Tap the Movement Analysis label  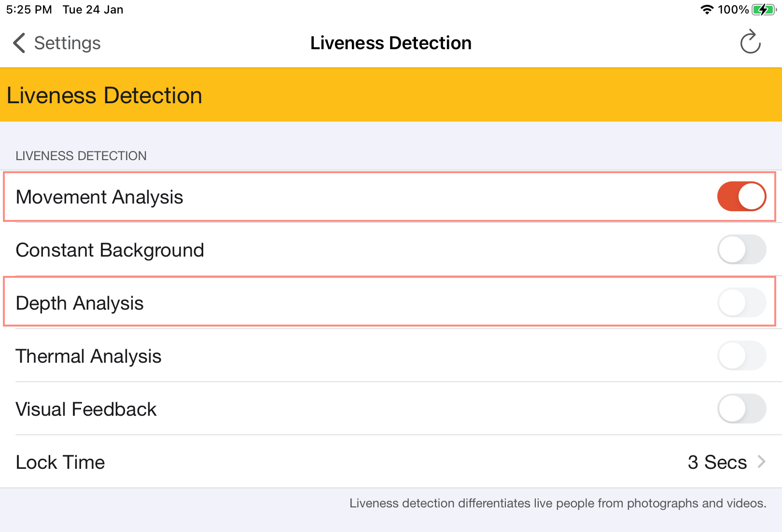99,197
